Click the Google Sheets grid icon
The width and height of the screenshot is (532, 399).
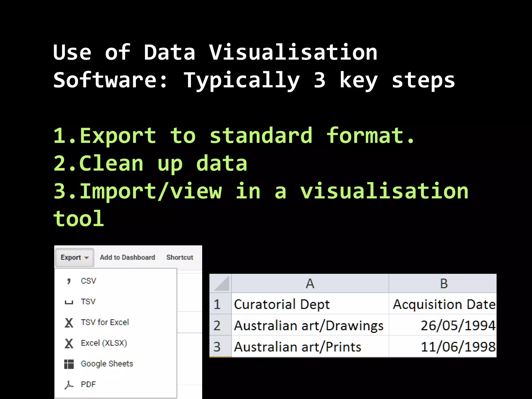tap(69, 364)
